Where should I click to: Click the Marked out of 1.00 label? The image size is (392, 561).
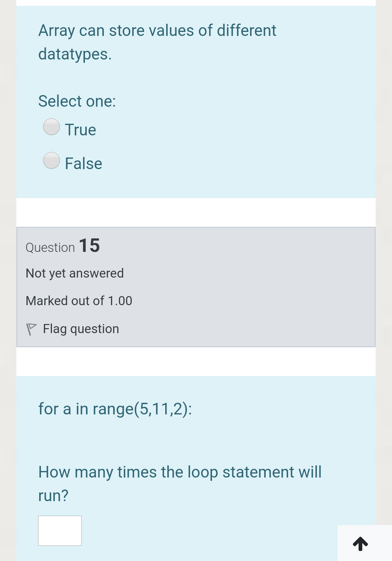(79, 300)
